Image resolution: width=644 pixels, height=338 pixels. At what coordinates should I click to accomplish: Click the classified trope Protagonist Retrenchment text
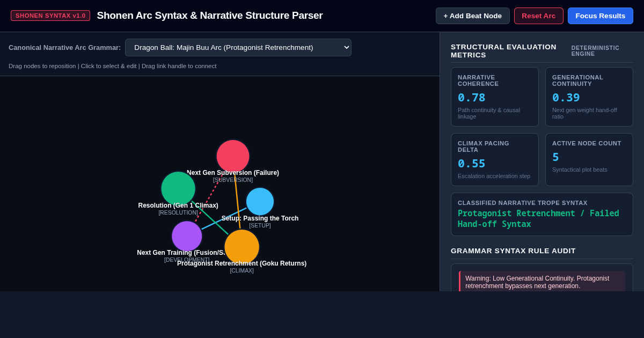click(x=538, y=219)
